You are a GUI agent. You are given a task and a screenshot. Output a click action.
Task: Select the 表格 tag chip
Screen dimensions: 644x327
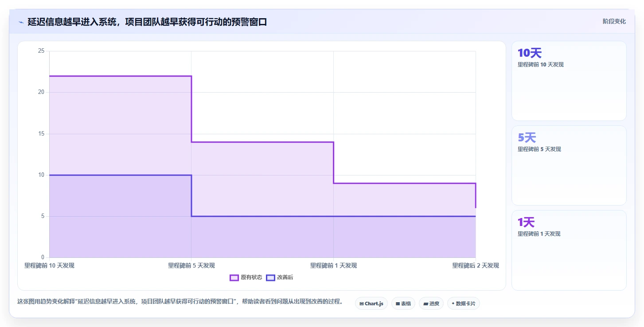click(x=403, y=304)
